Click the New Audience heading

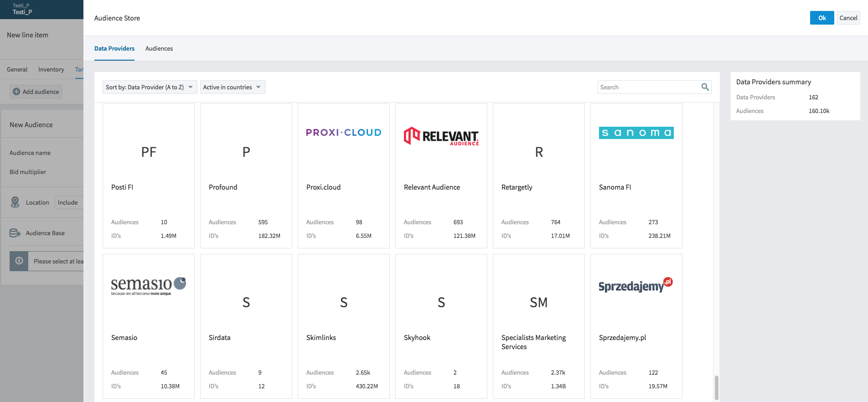click(31, 125)
